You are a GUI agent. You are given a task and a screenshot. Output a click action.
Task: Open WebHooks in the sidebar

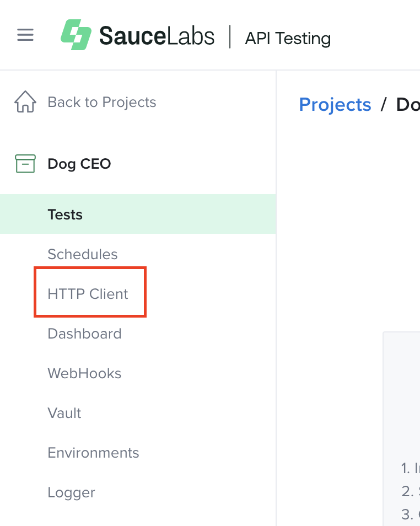pos(84,373)
